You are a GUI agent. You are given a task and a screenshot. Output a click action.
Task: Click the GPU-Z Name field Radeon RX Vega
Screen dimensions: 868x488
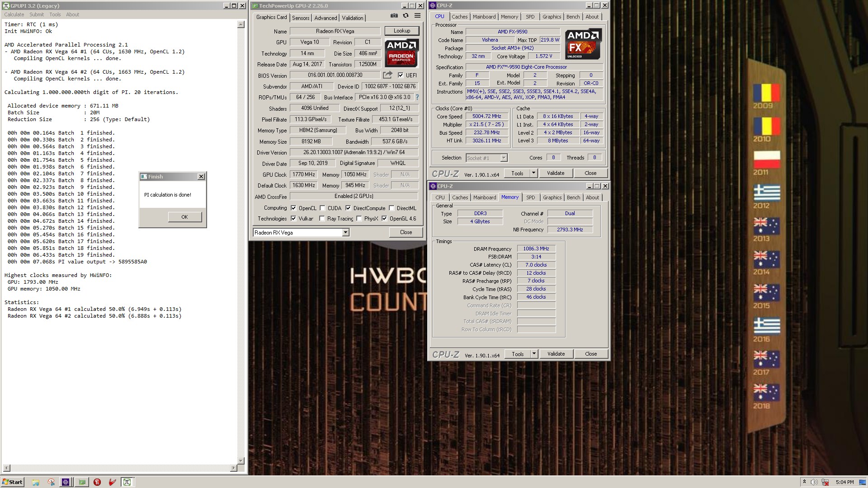tap(335, 31)
